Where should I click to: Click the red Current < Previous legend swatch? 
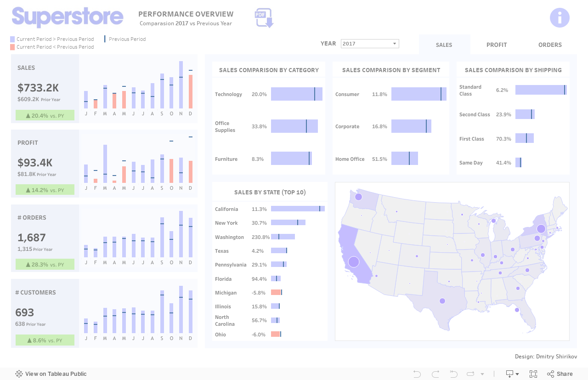[x=12, y=47]
